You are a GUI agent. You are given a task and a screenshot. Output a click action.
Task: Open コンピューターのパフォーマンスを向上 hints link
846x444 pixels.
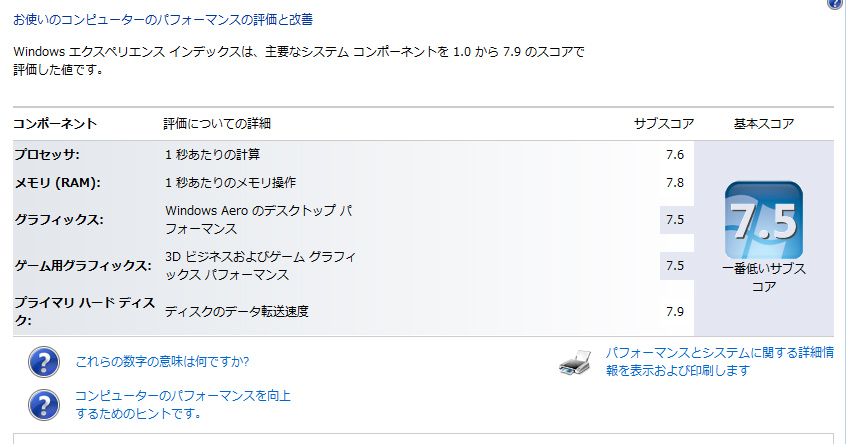click(x=182, y=405)
